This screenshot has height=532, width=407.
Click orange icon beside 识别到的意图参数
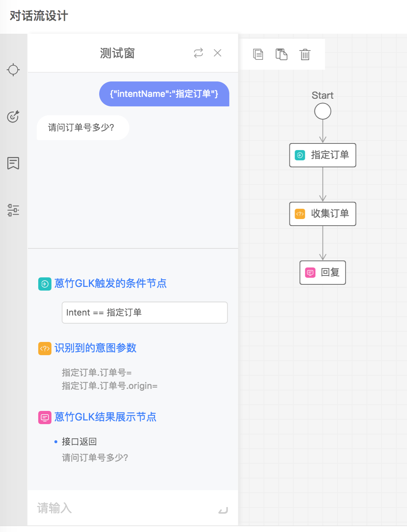click(x=45, y=349)
